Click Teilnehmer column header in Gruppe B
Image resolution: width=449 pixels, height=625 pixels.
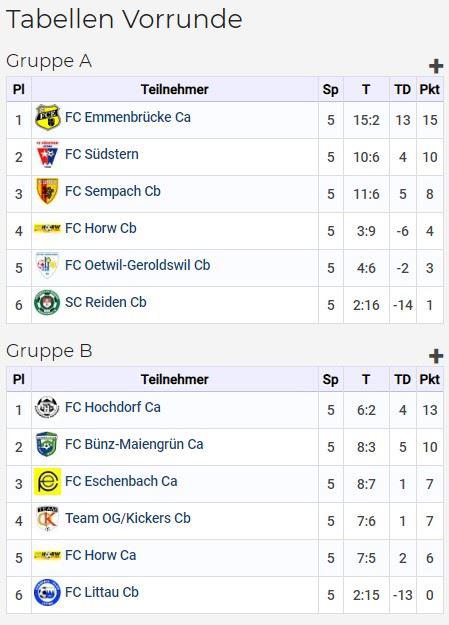click(175, 379)
